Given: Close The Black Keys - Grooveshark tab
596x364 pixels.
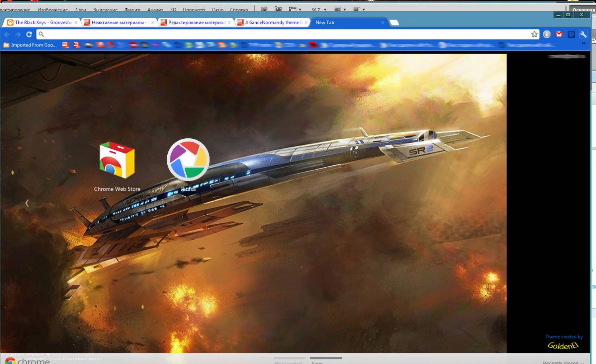Looking at the screenshot, I should coord(76,23).
